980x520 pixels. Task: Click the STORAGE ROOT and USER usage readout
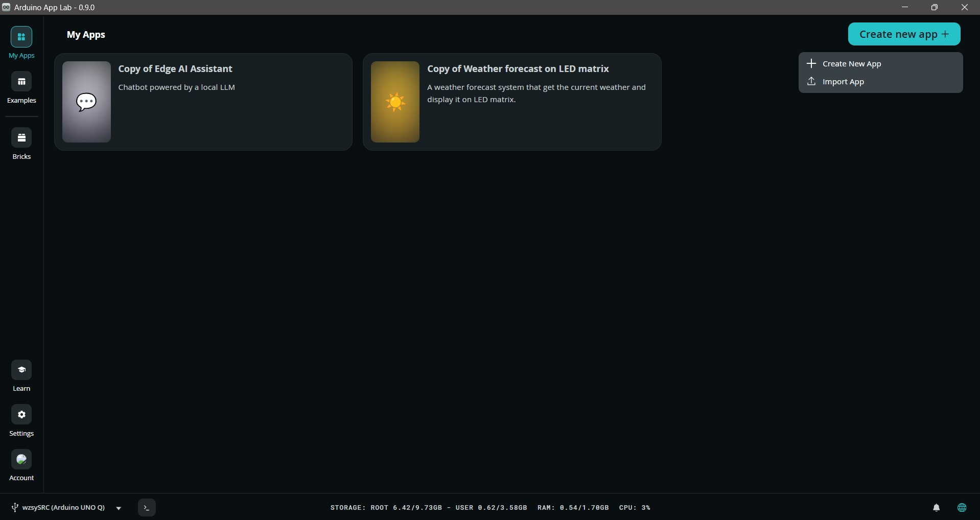(x=429, y=508)
